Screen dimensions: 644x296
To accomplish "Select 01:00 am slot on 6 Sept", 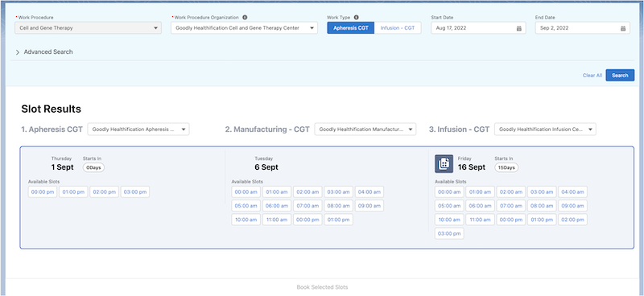I will point(277,191).
